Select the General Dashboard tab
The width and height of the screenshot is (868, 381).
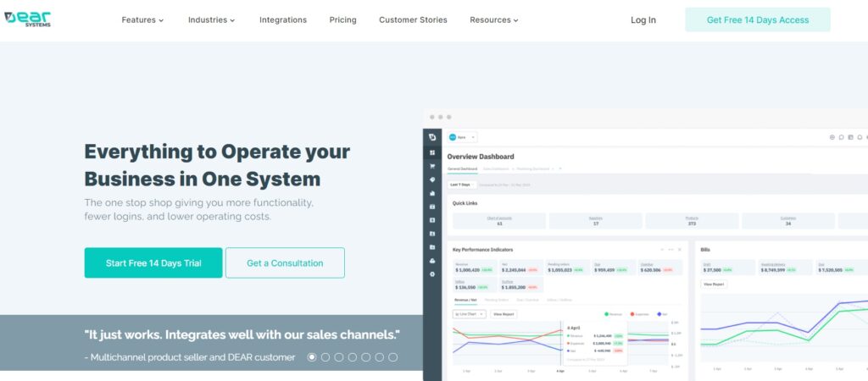tap(462, 168)
